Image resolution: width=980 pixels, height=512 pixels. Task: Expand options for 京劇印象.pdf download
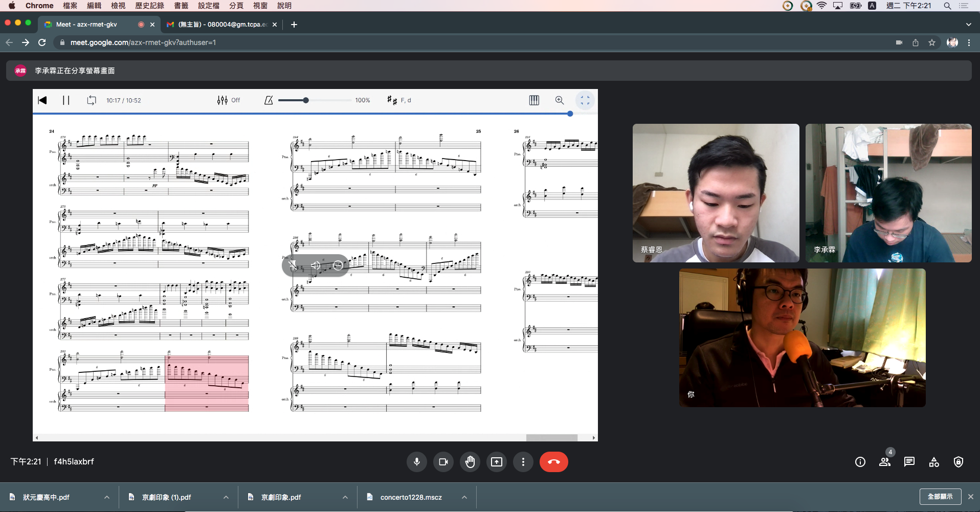[345, 497]
